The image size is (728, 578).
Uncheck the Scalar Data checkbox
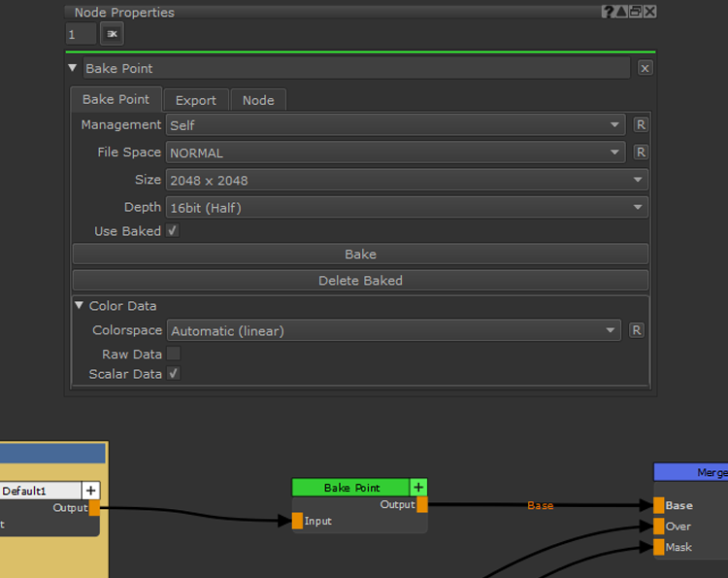click(x=174, y=374)
